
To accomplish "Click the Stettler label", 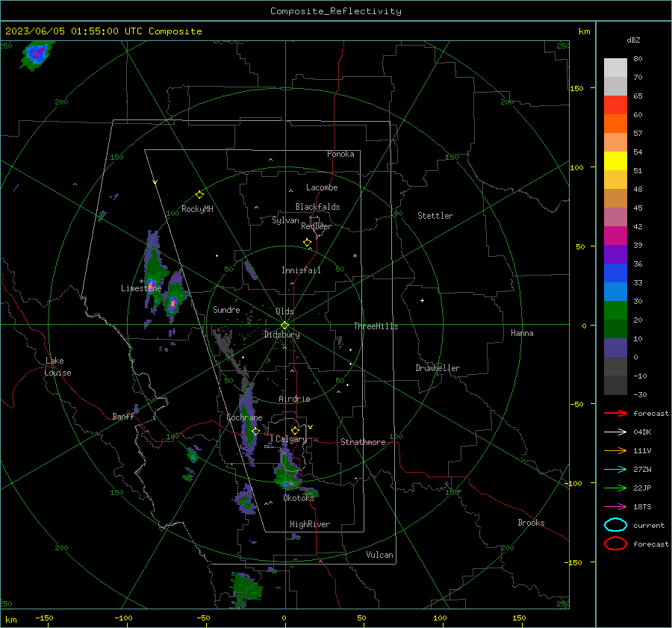I will tap(435, 216).
